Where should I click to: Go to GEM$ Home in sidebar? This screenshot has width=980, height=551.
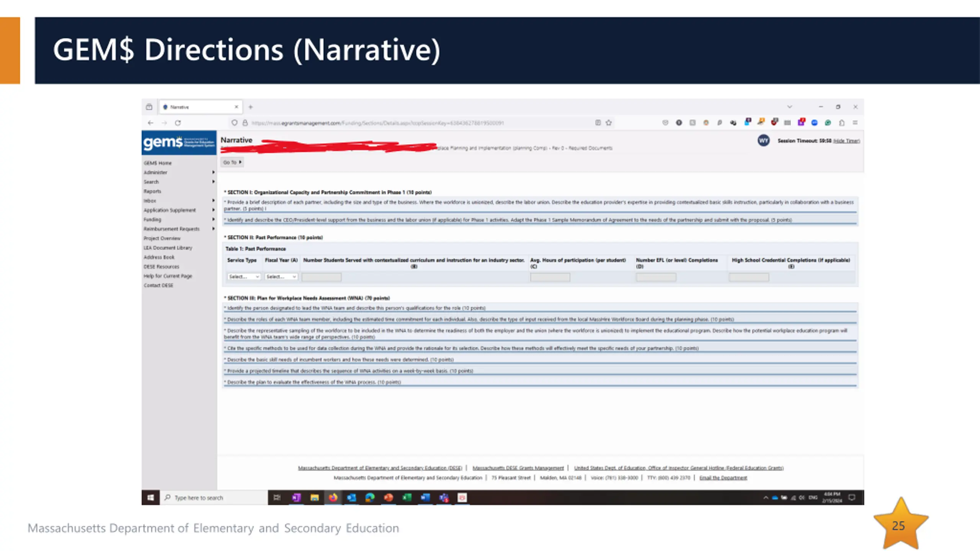pyautogui.click(x=158, y=163)
